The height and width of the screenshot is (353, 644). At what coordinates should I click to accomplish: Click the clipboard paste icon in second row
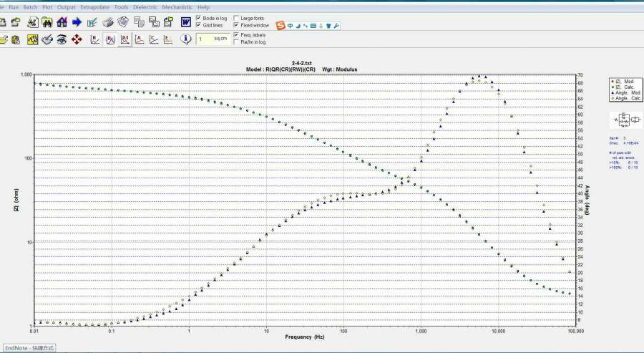16,40
